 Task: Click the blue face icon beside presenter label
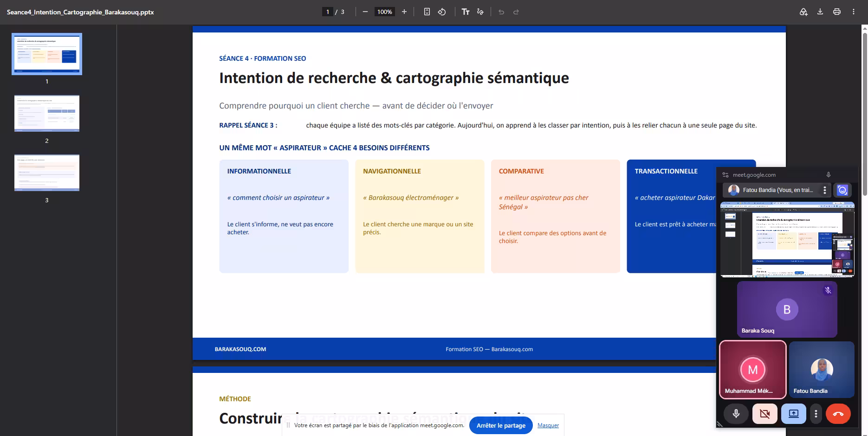tap(842, 190)
